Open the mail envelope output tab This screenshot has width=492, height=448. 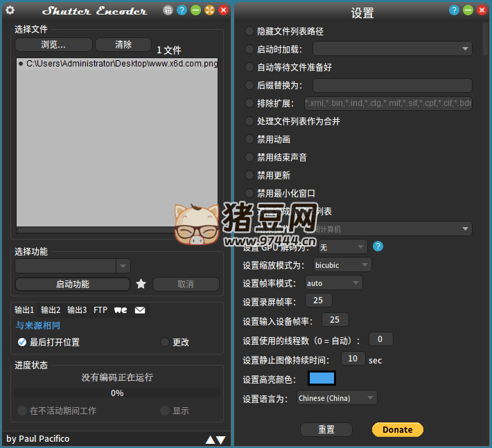tap(140, 310)
